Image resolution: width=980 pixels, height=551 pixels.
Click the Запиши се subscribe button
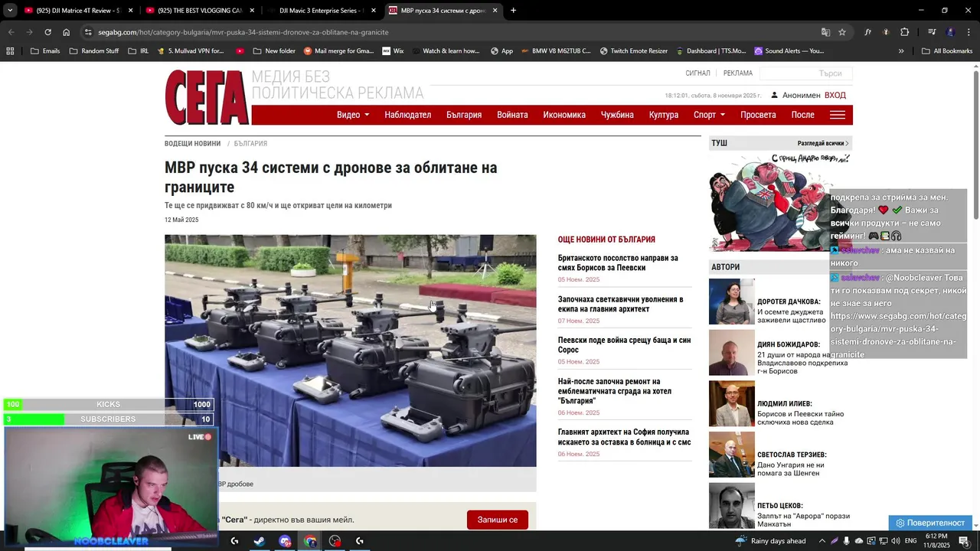point(498,520)
